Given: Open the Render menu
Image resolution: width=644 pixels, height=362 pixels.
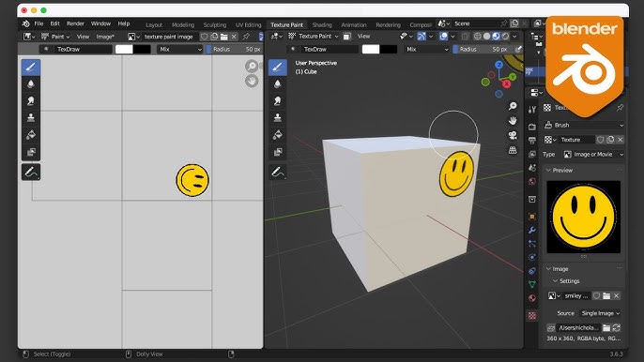Looking at the screenshot, I should pos(75,23).
